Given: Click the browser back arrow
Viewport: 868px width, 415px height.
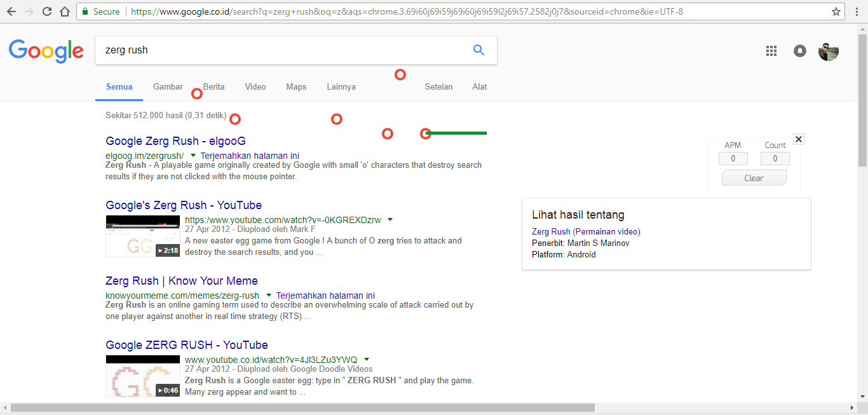Looking at the screenshot, I should (x=11, y=11).
